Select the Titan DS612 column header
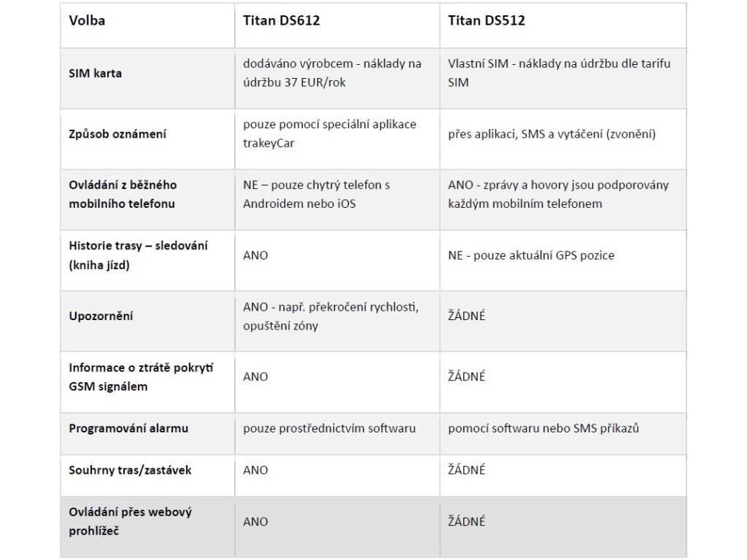 pos(282,20)
